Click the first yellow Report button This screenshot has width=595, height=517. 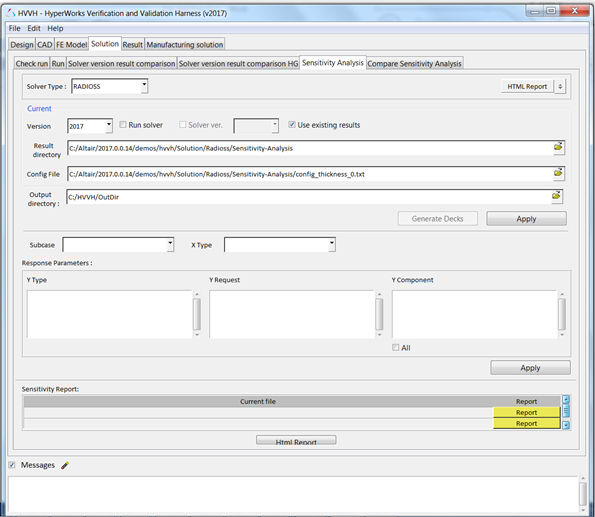pyautogui.click(x=526, y=413)
